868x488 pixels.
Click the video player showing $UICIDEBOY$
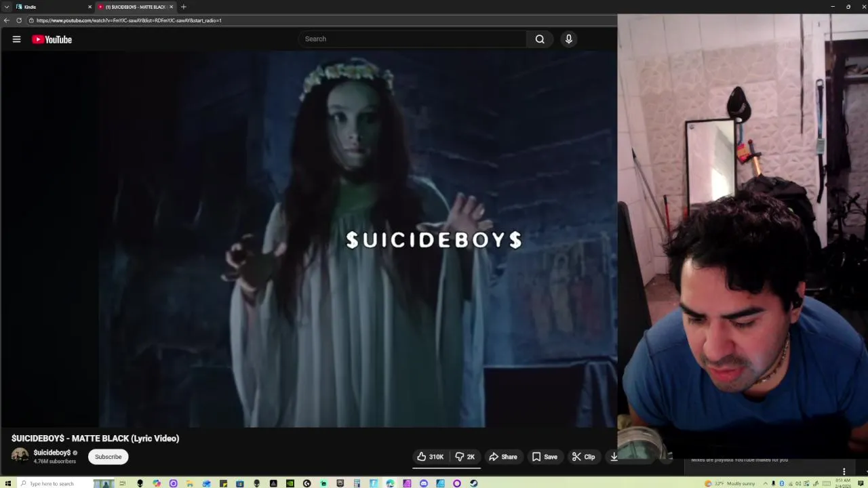pos(309,239)
